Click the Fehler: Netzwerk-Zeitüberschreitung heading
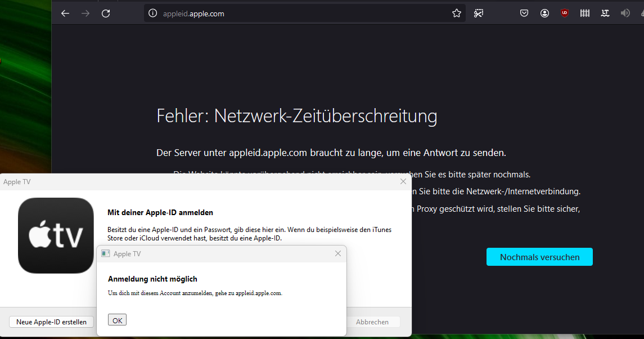 [296, 115]
